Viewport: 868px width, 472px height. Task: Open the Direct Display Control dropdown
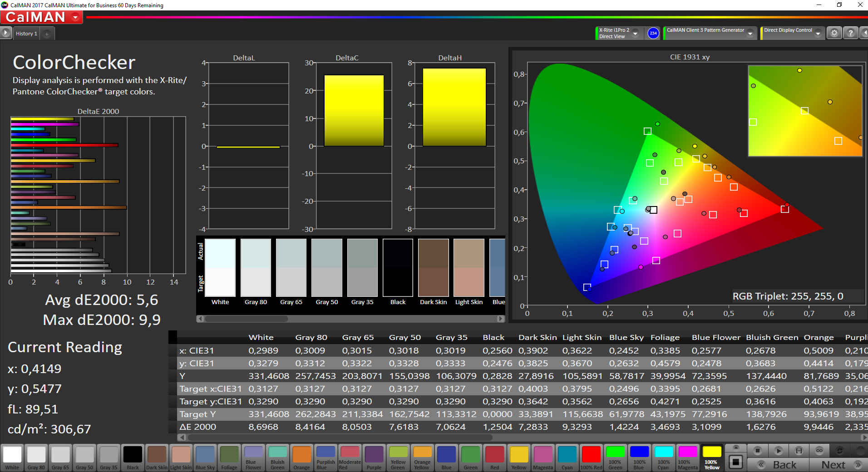tap(818, 33)
